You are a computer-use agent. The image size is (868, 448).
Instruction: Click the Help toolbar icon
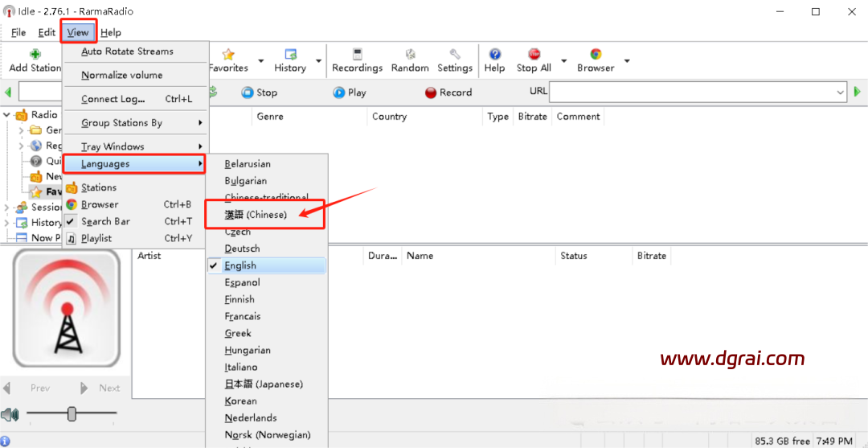click(x=495, y=55)
